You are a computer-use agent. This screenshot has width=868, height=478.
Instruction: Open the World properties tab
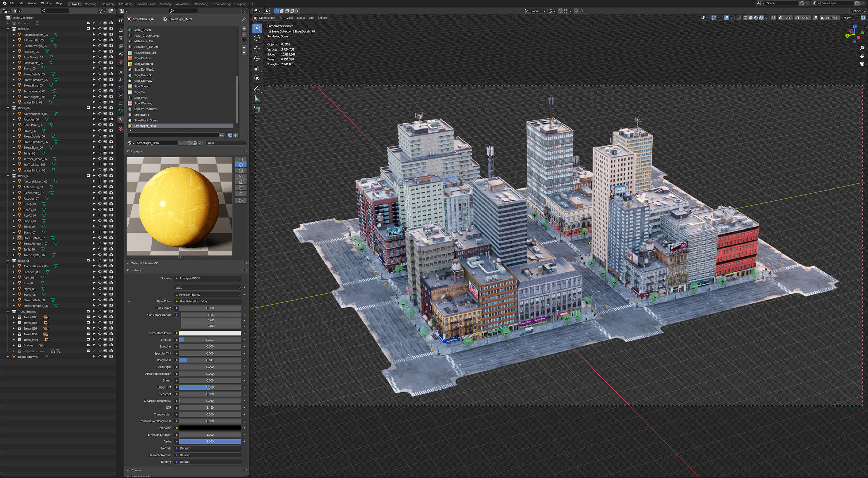point(121,62)
